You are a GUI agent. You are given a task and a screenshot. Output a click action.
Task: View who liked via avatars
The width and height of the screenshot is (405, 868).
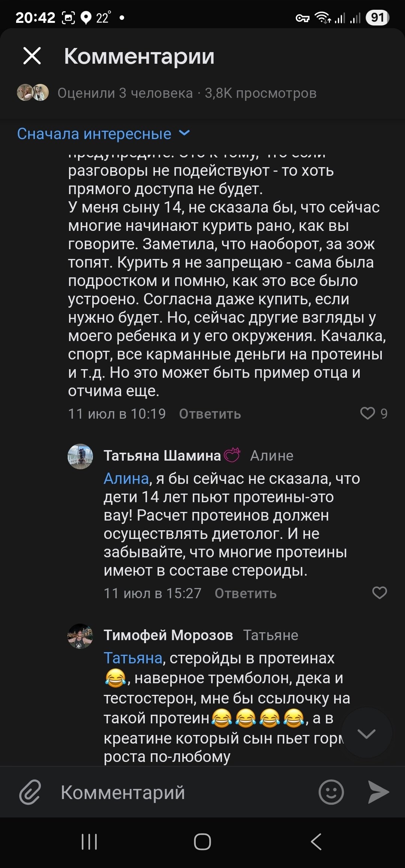click(33, 93)
